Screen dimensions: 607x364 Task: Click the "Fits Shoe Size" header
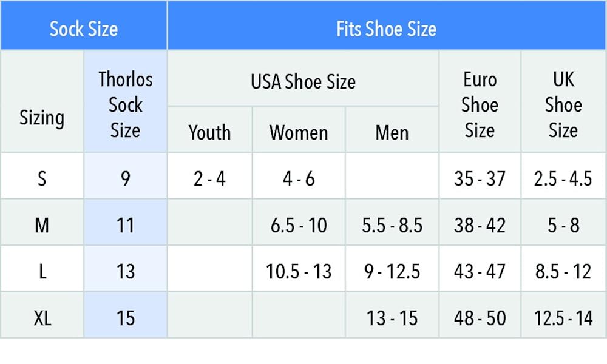click(386, 29)
